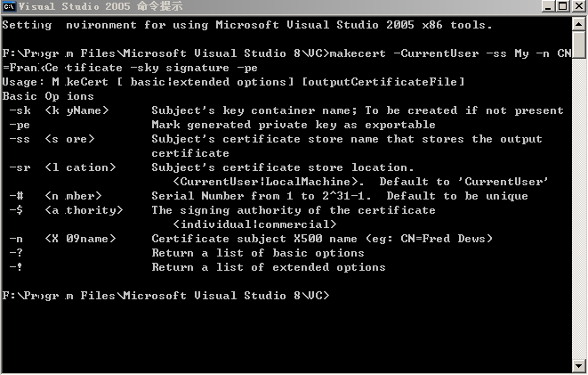Click the -sk keyName option
Screen dimensions: 588x375
(59, 110)
